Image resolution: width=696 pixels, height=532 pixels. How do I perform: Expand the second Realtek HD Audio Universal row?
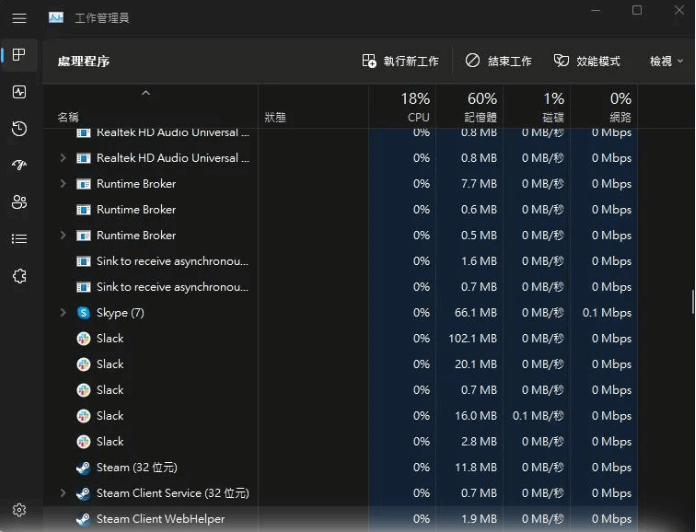pyautogui.click(x=63, y=158)
